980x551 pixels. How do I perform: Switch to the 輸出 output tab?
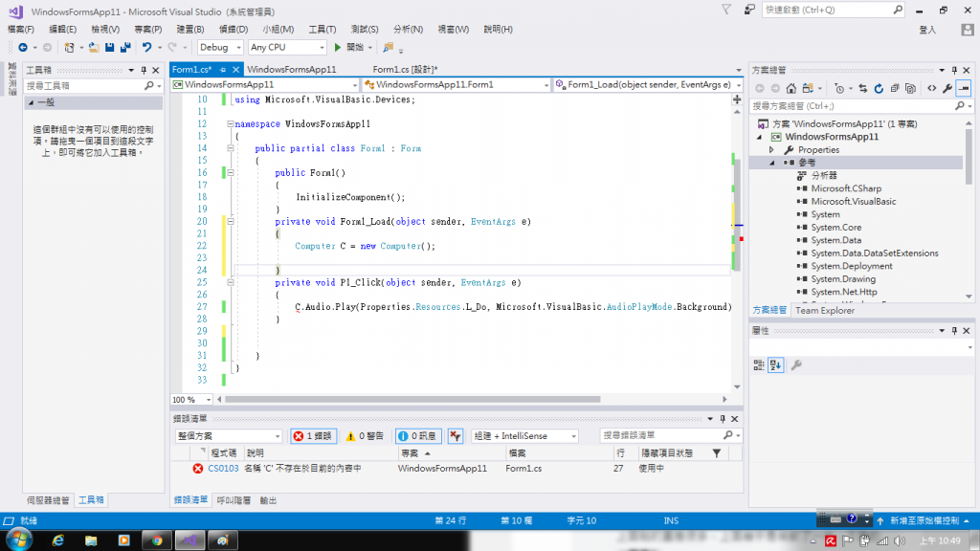(x=269, y=500)
